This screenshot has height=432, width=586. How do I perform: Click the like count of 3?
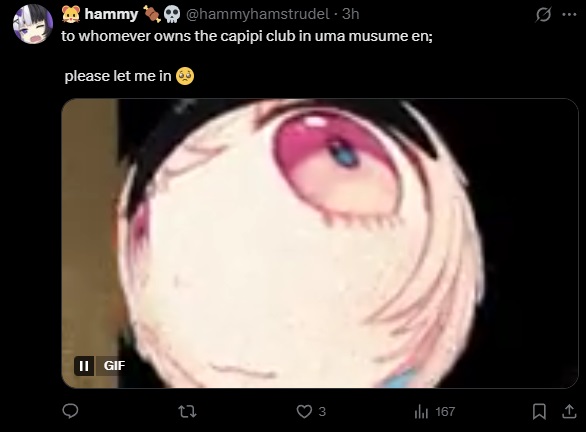pyautogui.click(x=322, y=412)
